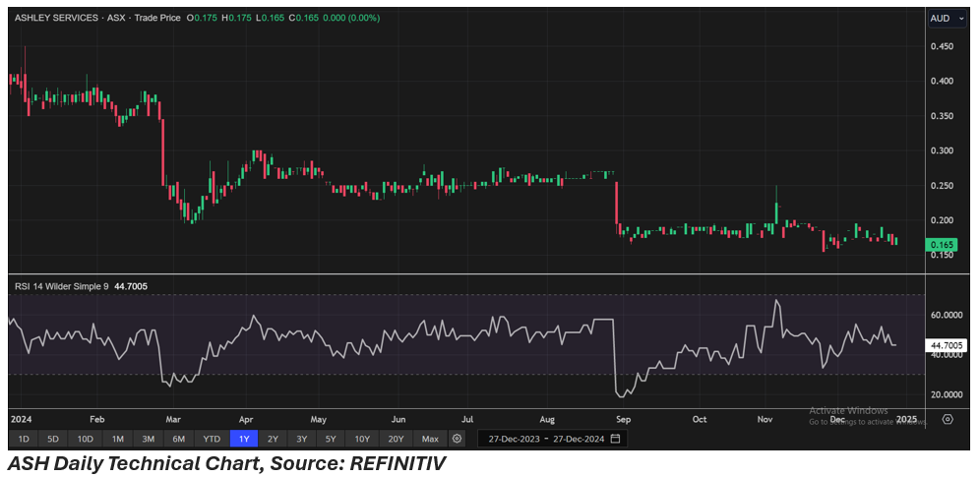Image resolution: width=980 pixels, height=477 pixels.
Task: Click the Jun time axis label
Action: pos(398,419)
